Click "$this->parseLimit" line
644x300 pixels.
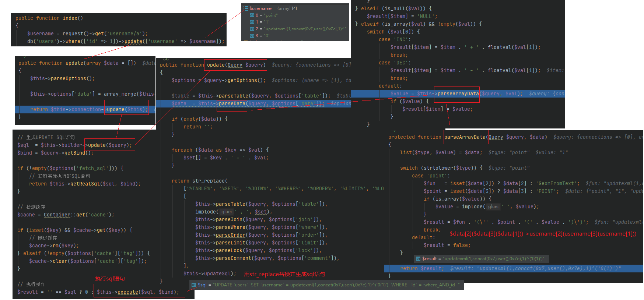coord(261,243)
